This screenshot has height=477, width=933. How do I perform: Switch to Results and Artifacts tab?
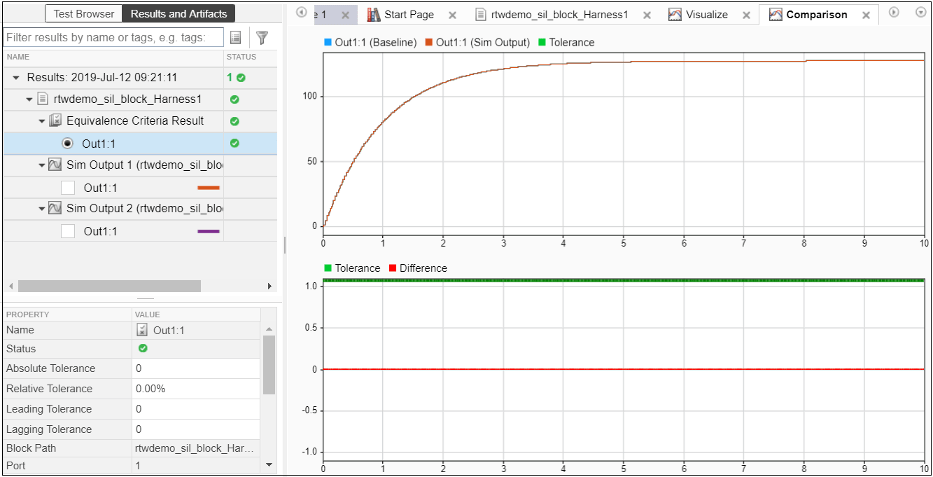[179, 14]
